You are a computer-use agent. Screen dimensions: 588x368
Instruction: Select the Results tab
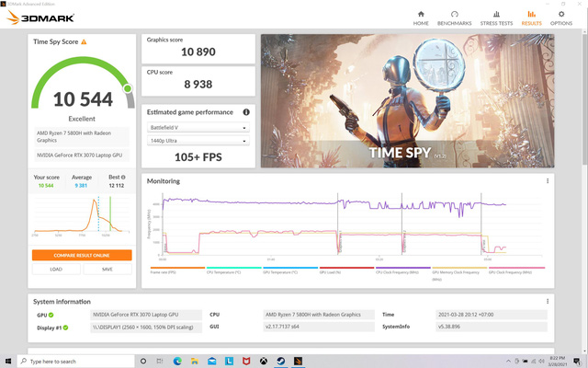coord(531,18)
